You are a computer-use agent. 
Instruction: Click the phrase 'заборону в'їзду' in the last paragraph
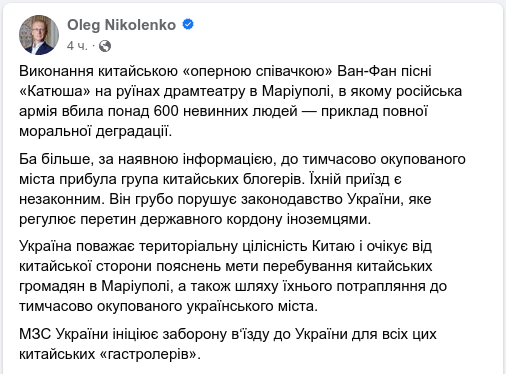[215, 335]
